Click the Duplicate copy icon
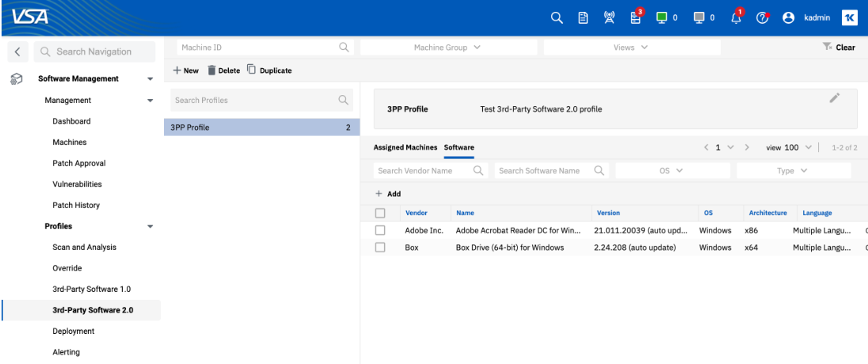 (x=251, y=70)
